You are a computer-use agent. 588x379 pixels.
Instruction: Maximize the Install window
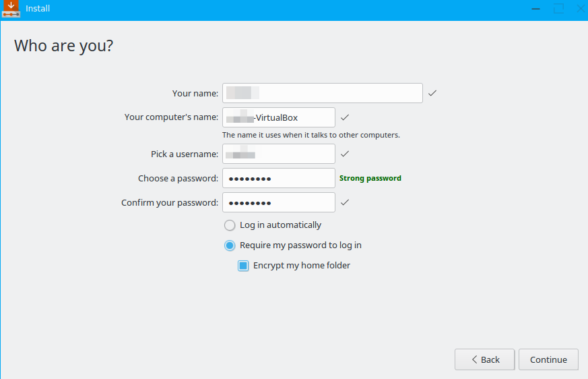coord(558,9)
